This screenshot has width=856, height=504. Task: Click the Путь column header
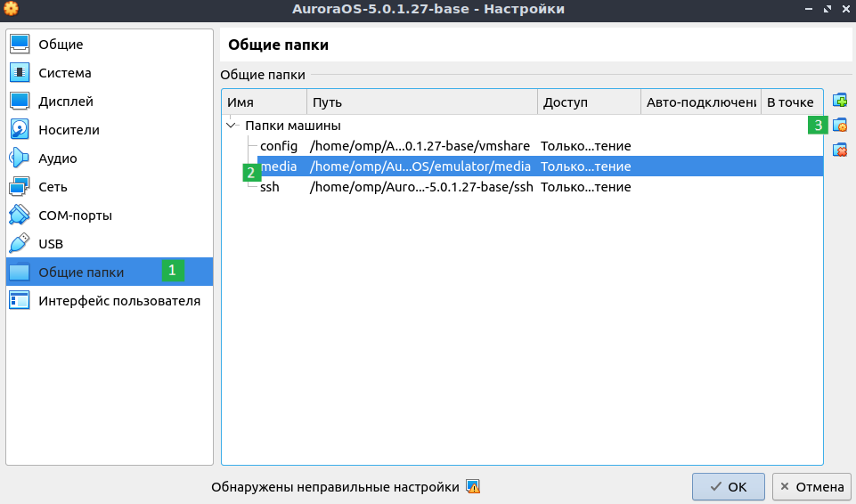[422, 102]
